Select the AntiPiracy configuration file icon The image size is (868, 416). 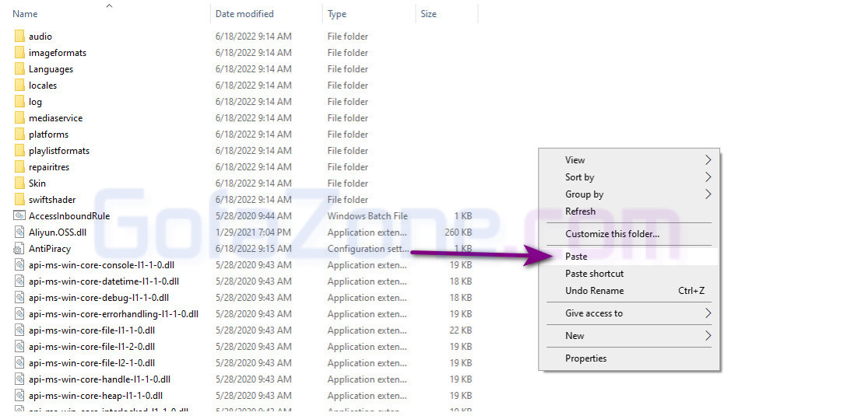19,249
